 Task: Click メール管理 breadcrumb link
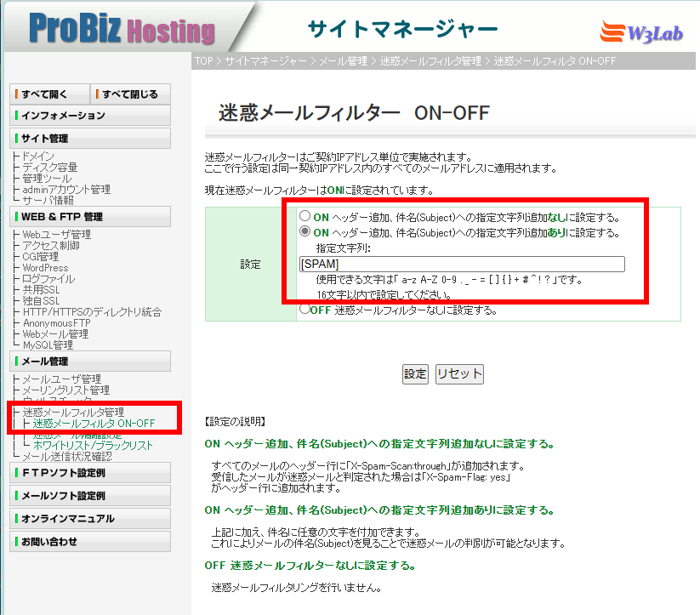pos(343,61)
